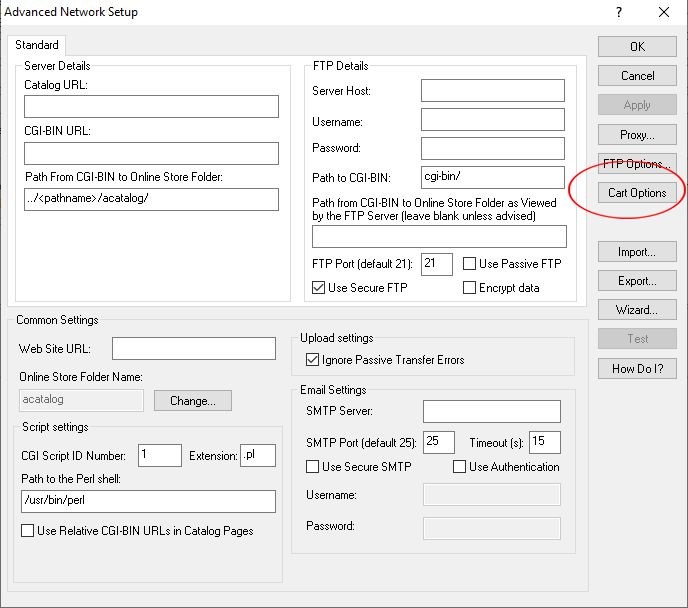The image size is (688, 608).
Task: Click into the Catalog URL field
Action: 151,107
